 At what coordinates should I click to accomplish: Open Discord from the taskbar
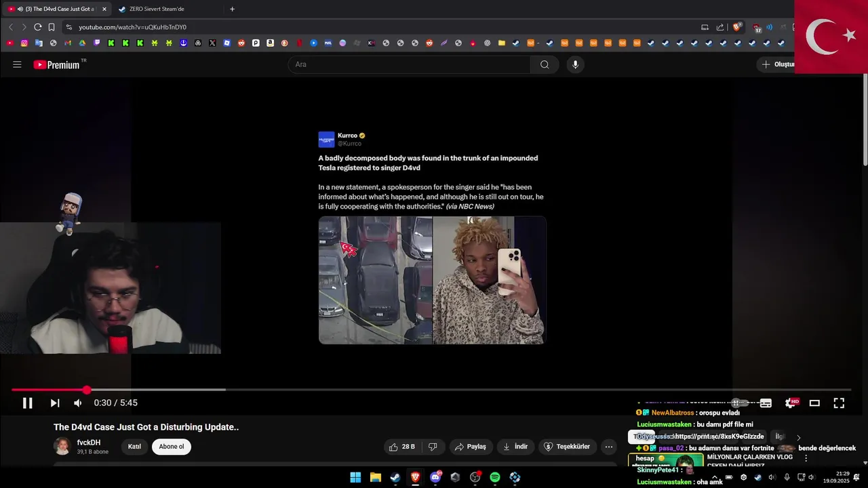(435, 477)
